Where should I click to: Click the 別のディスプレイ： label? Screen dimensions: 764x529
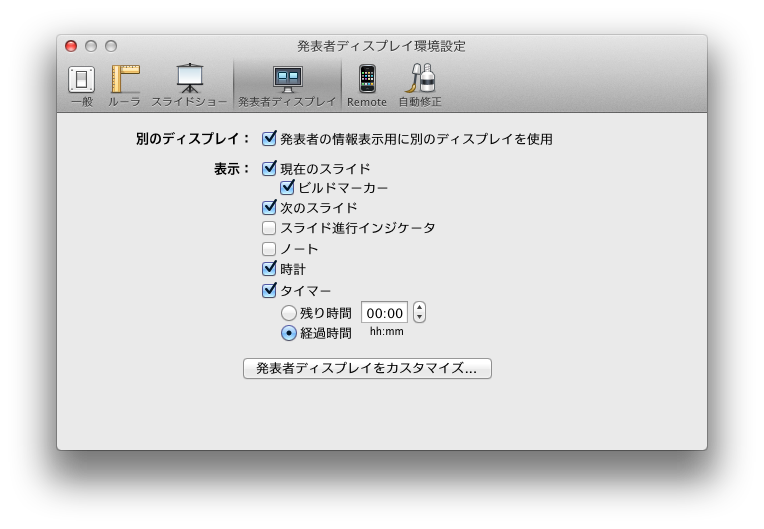pos(193,139)
